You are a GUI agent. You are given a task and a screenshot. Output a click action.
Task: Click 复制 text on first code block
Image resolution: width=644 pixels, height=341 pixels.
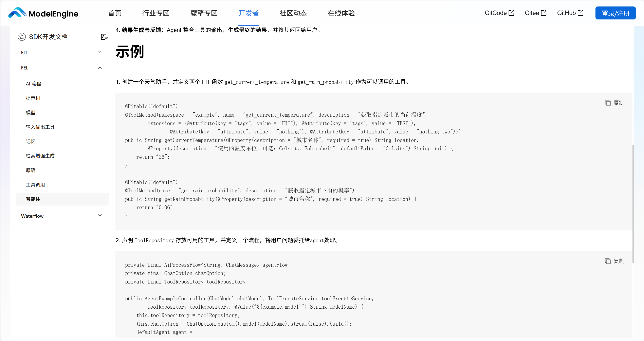click(x=619, y=103)
